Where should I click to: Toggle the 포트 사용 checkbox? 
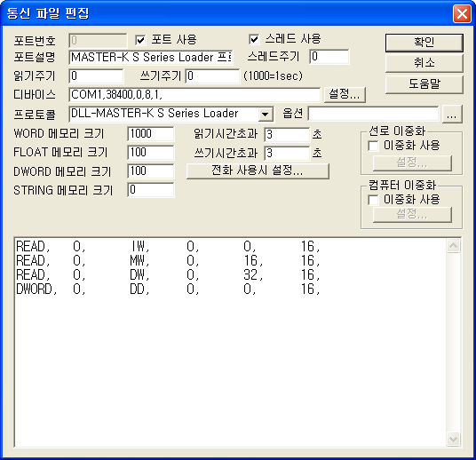click(x=140, y=40)
